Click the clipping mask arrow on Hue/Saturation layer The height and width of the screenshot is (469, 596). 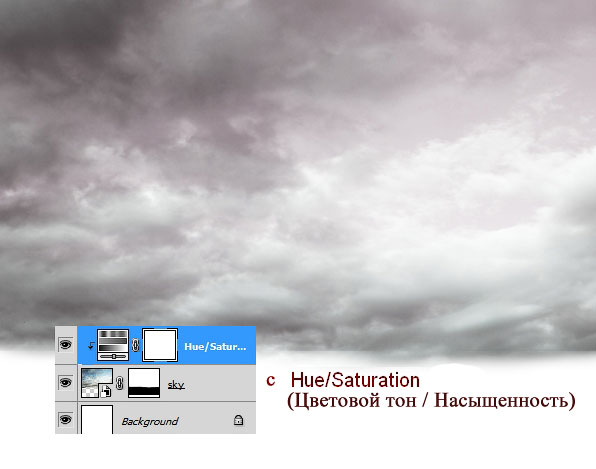(x=90, y=345)
